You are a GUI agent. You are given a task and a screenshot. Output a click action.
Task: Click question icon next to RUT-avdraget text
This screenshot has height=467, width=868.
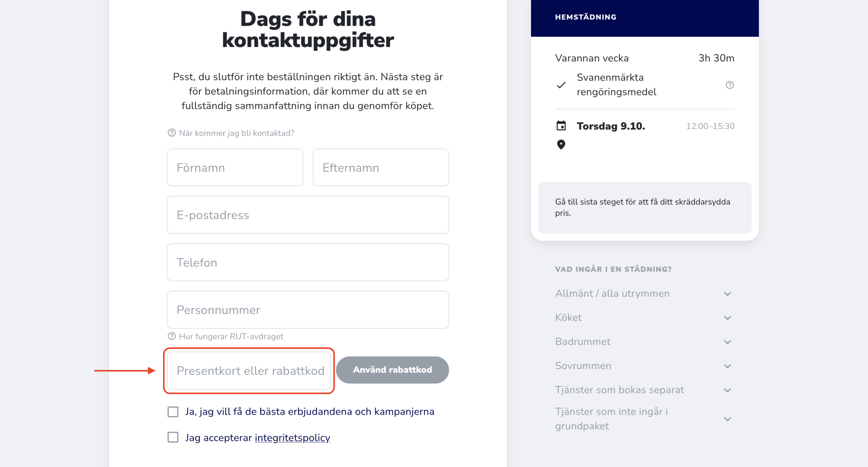[x=172, y=336]
